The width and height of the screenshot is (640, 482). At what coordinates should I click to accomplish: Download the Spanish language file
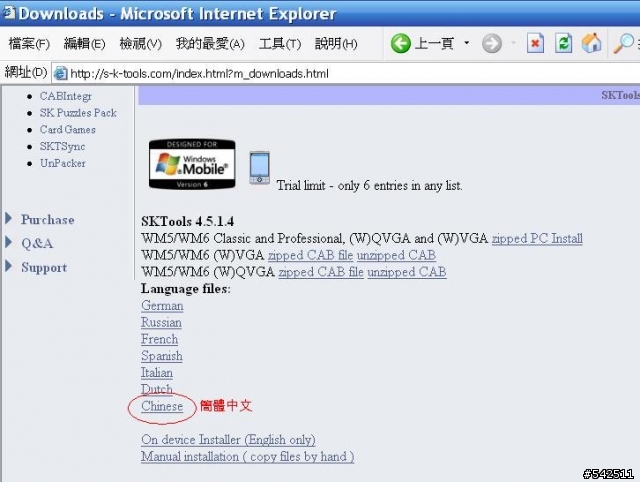(x=162, y=356)
